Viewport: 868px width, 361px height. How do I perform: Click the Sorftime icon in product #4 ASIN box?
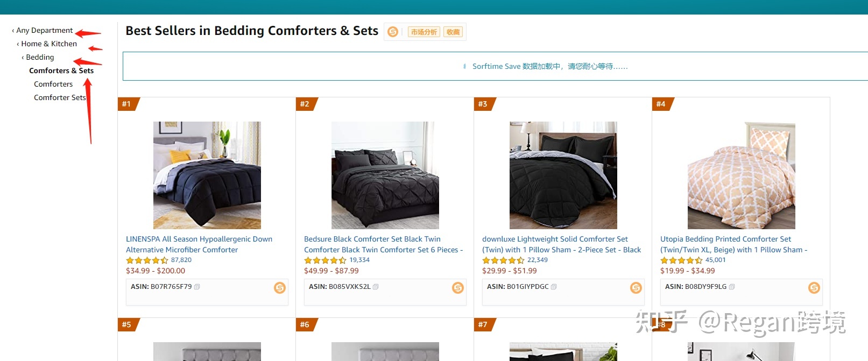(814, 288)
